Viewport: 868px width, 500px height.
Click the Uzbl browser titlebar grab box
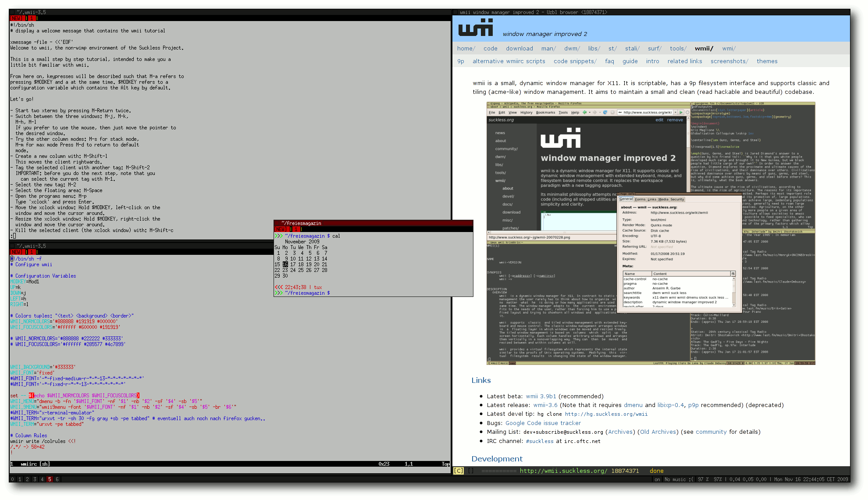point(455,12)
